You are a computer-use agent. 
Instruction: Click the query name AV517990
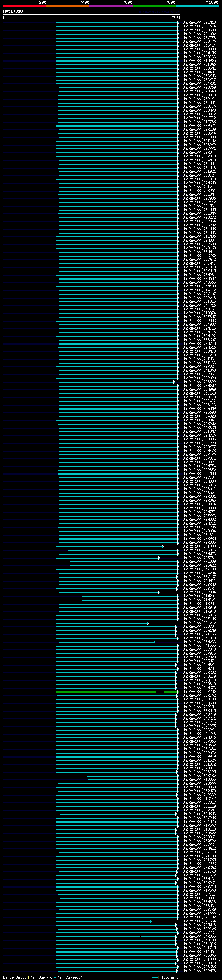pyautogui.click(x=13, y=11)
